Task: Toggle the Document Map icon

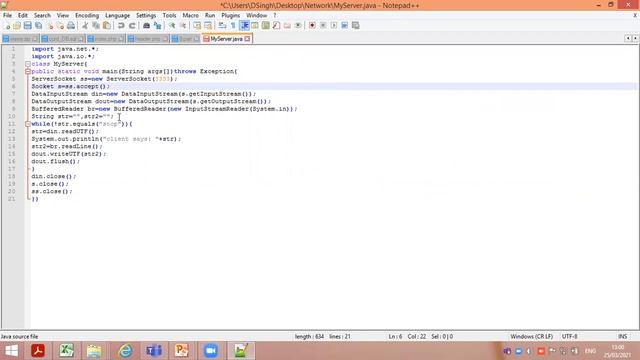Action: coord(266,25)
